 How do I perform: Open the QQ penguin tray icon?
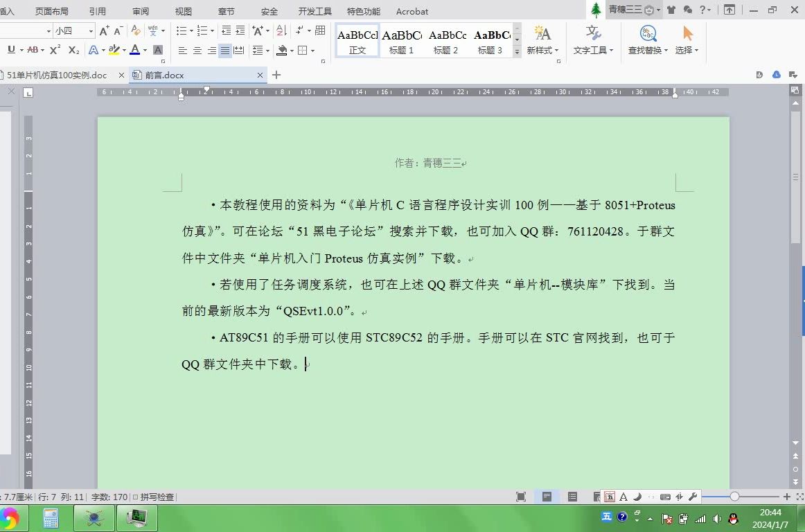(x=734, y=519)
